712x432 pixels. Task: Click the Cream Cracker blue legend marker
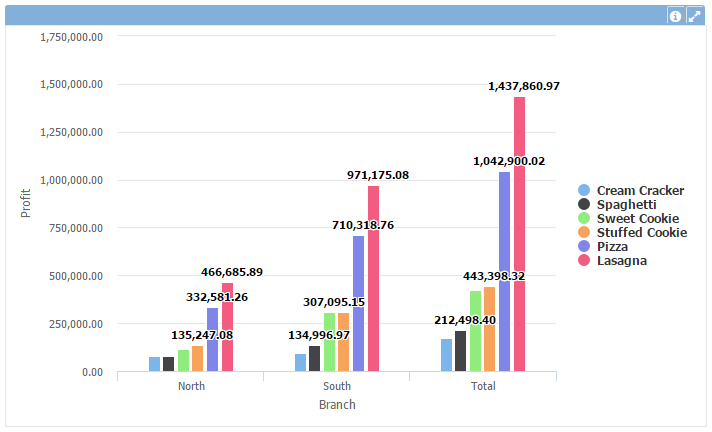click(585, 190)
